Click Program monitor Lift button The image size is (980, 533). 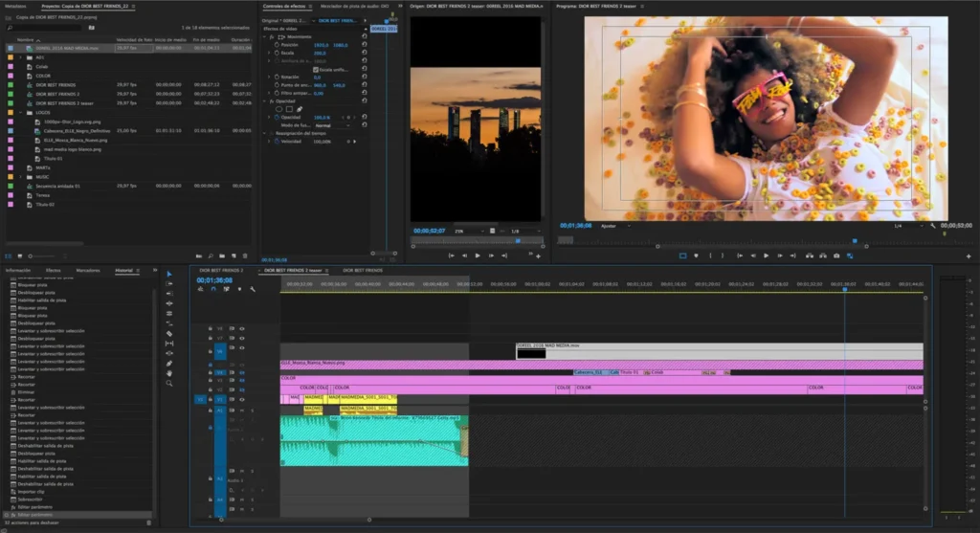(810, 255)
